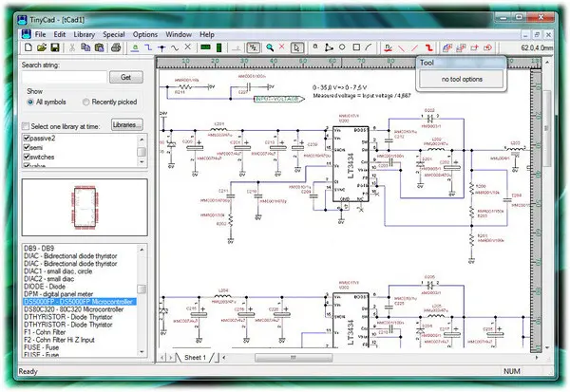This screenshot has width=570, height=392.
Task: Uncheck the switches library checkbox
Action: pyautogui.click(x=27, y=158)
